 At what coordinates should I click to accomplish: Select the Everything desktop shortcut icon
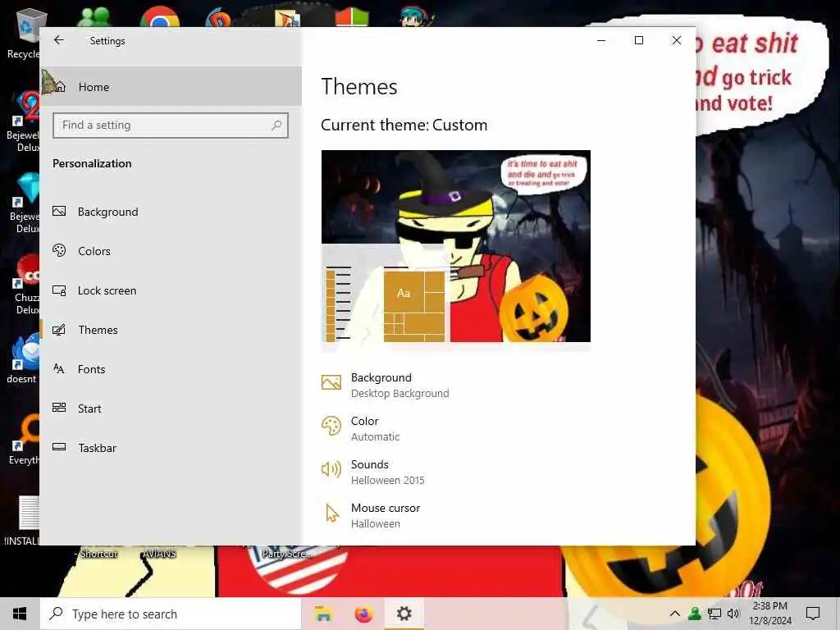24,441
